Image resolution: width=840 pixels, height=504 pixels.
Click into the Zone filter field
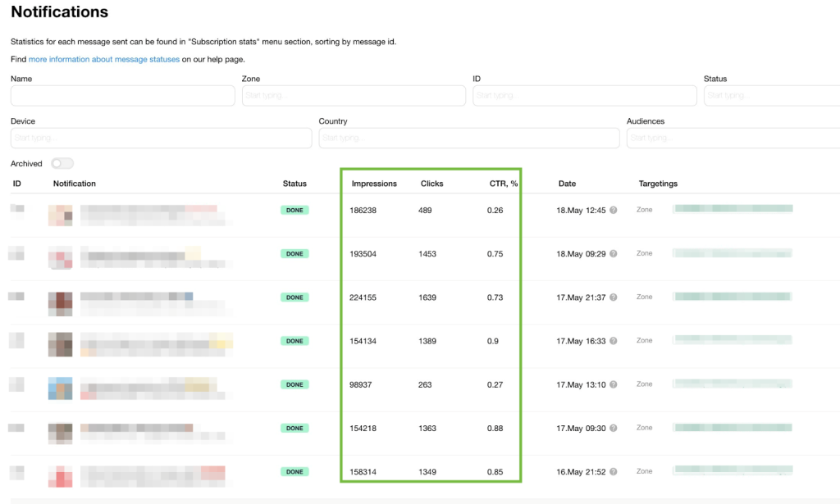[353, 95]
